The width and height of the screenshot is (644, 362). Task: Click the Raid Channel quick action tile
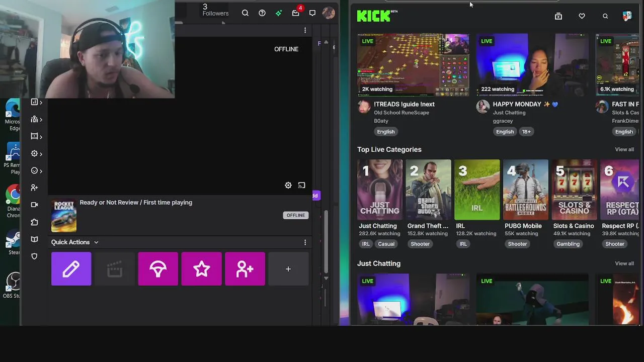pyautogui.click(x=158, y=269)
